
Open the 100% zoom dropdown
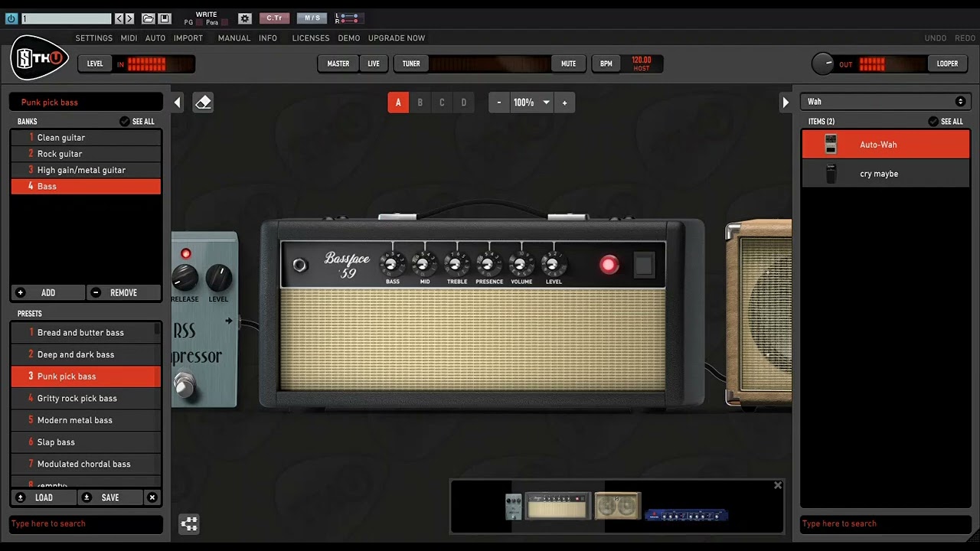click(532, 103)
